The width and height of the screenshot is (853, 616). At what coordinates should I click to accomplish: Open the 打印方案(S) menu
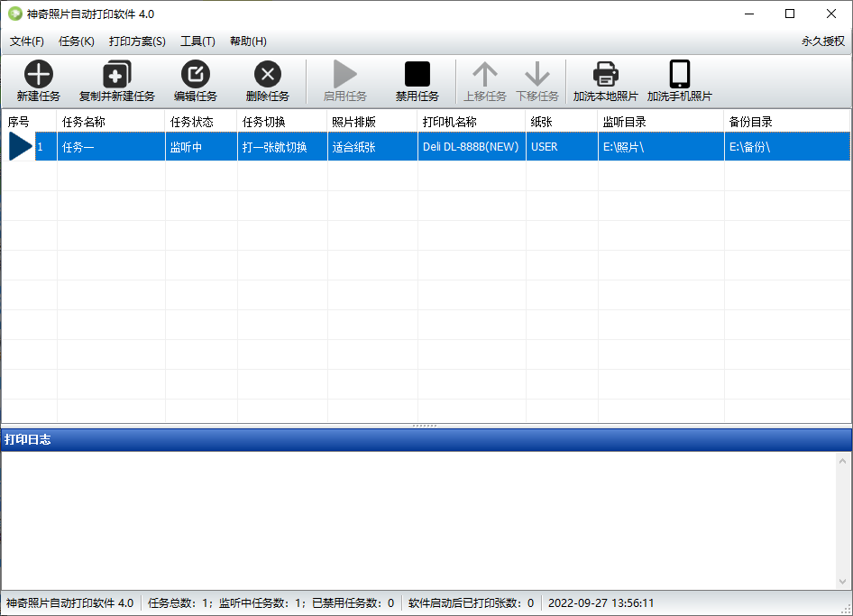pos(137,41)
